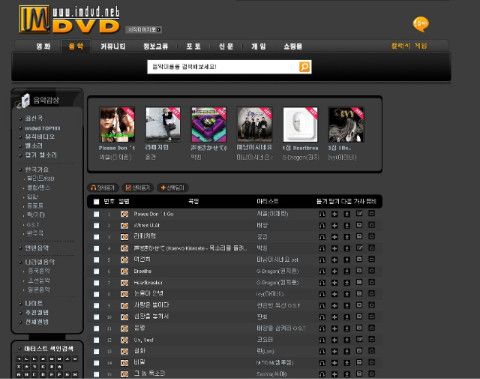The image size is (480, 379).
Task: Open the small dropdown beside the DVD logo
Action: click(144, 30)
